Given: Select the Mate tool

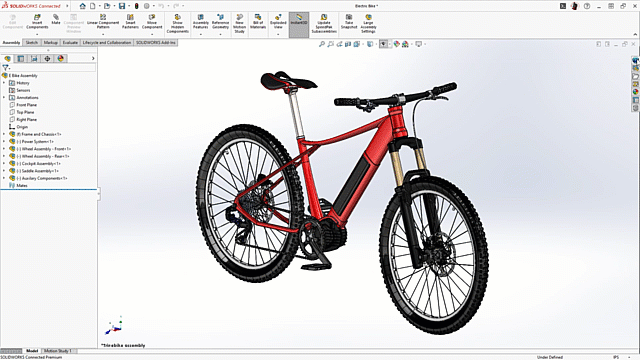Looking at the screenshot, I should 56,20.
